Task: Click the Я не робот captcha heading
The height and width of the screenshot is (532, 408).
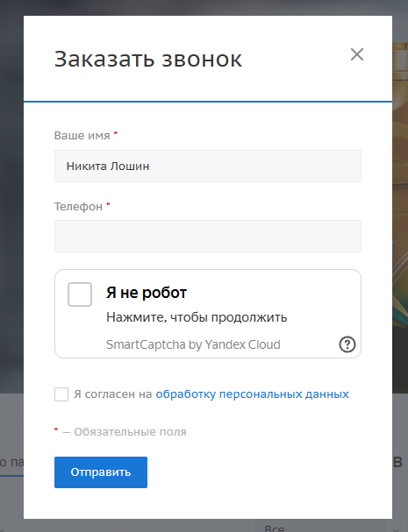Action: click(x=147, y=293)
